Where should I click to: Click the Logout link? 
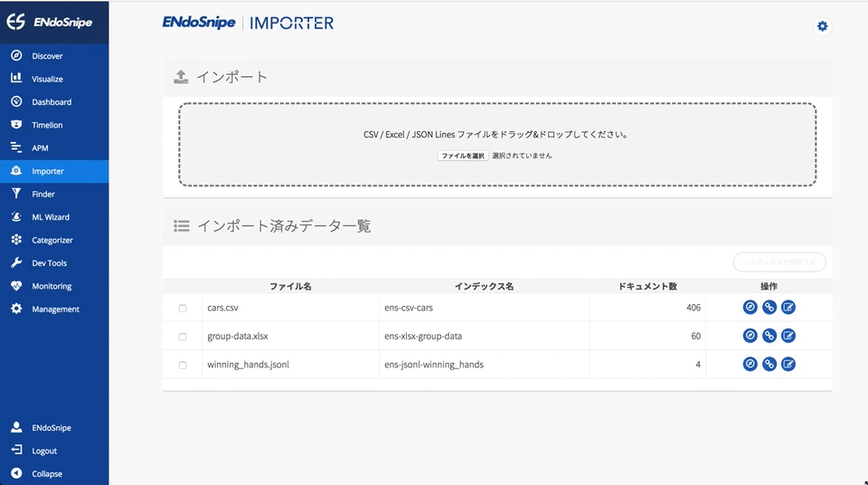click(44, 452)
